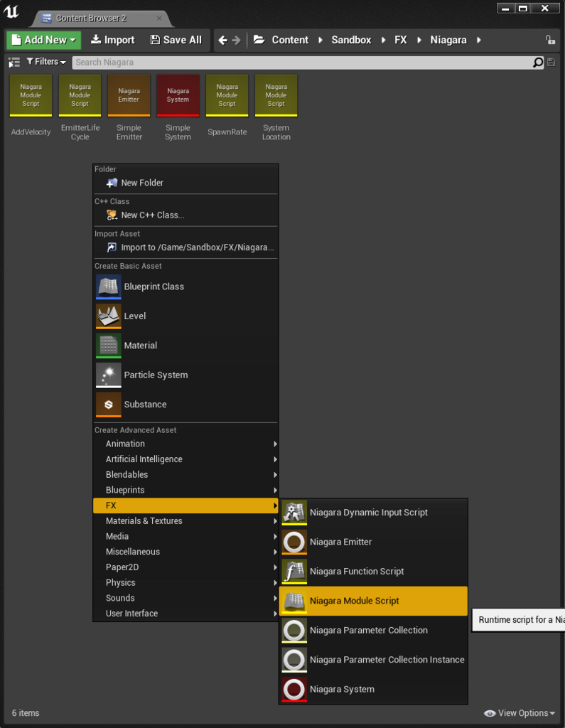Expand the Animation submenu
Image resolution: width=565 pixels, height=728 pixels.
(x=185, y=444)
